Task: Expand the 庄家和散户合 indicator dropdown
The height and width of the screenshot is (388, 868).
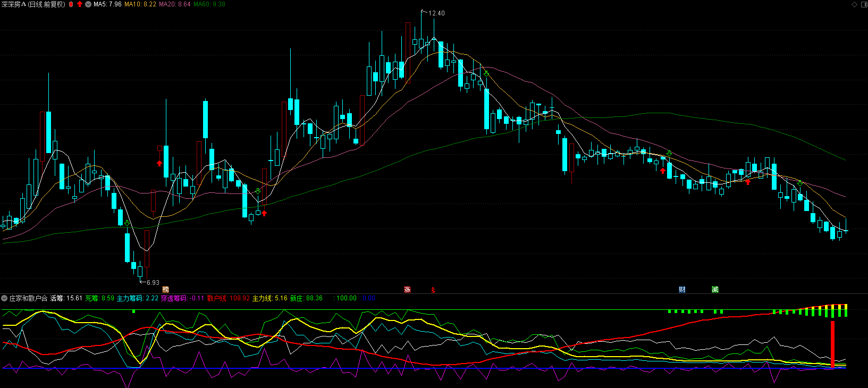Action: coord(4,298)
